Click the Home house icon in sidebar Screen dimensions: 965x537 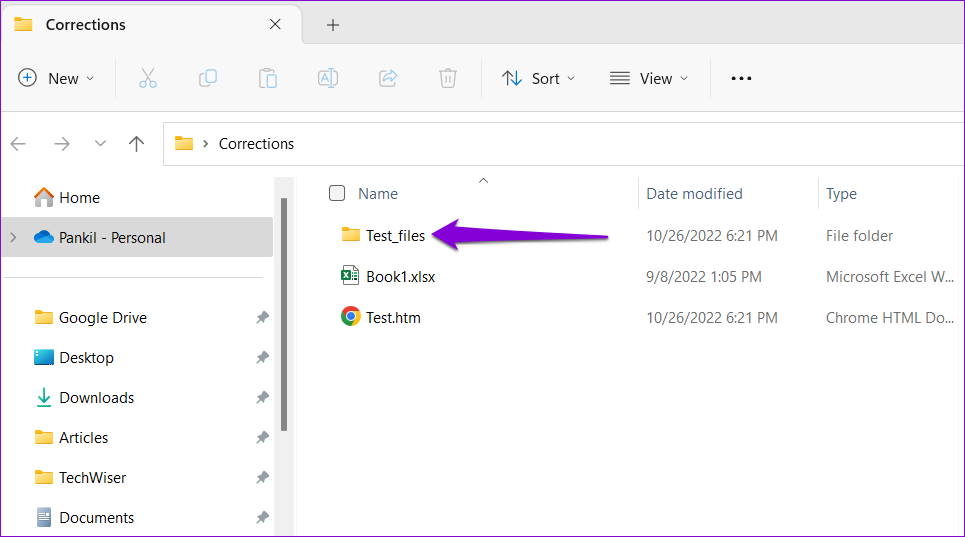[x=44, y=197]
